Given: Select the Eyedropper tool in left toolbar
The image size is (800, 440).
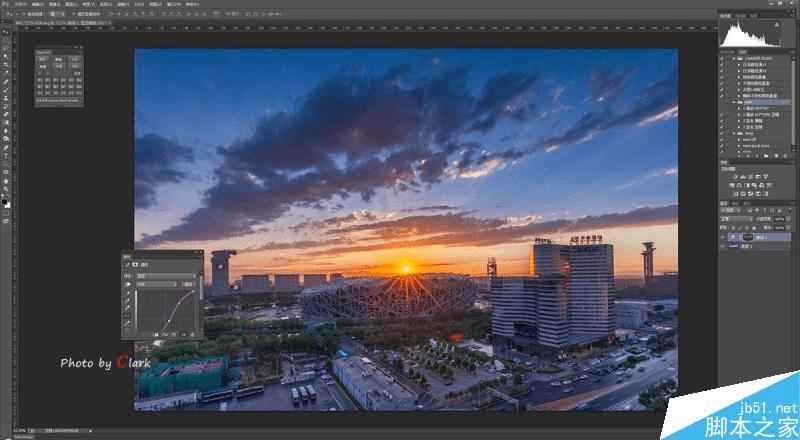Looking at the screenshot, I should point(6,72).
